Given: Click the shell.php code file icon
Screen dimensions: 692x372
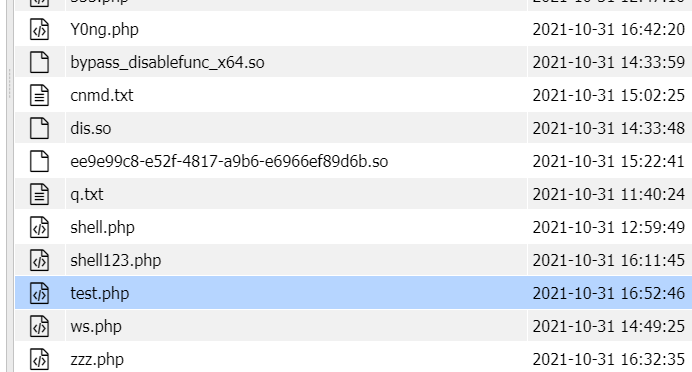Looking at the screenshot, I should pos(39,227).
